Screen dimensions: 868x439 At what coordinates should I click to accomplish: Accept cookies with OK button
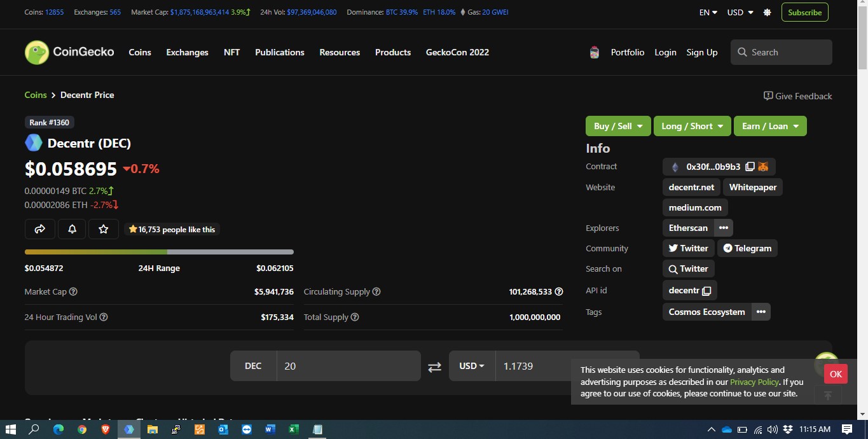coord(836,373)
